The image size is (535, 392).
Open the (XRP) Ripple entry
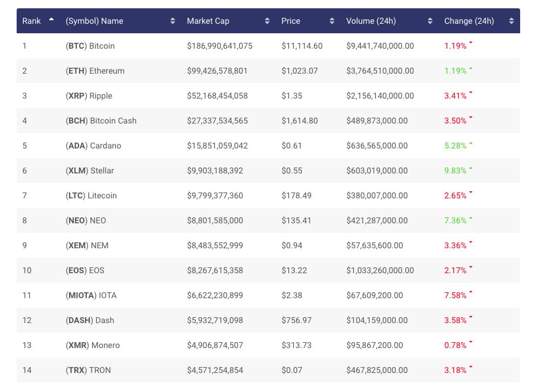coord(89,96)
